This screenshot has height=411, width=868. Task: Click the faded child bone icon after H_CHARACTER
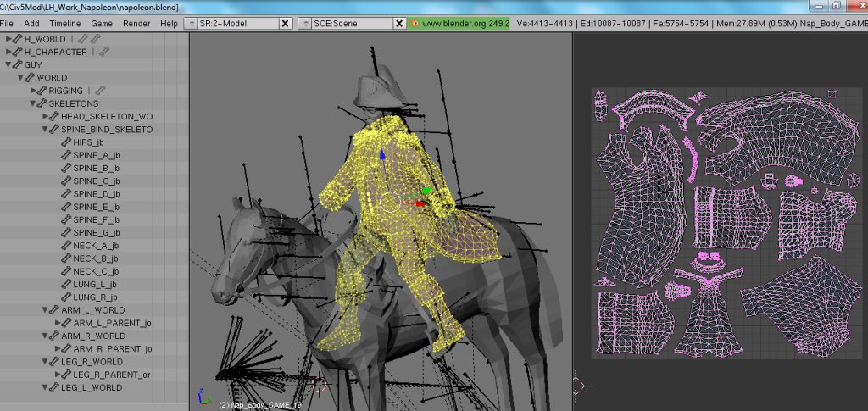point(104,52)
